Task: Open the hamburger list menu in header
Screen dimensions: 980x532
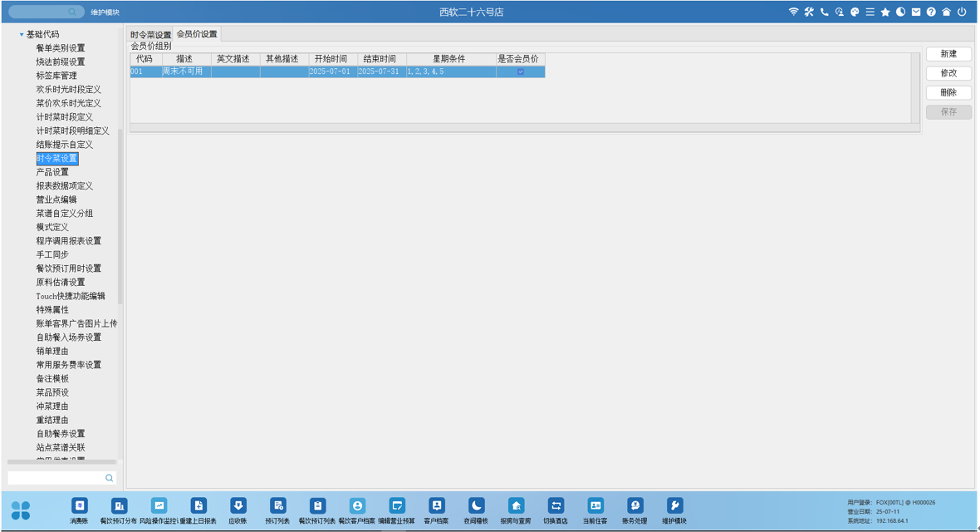Action: pos(870,12)
